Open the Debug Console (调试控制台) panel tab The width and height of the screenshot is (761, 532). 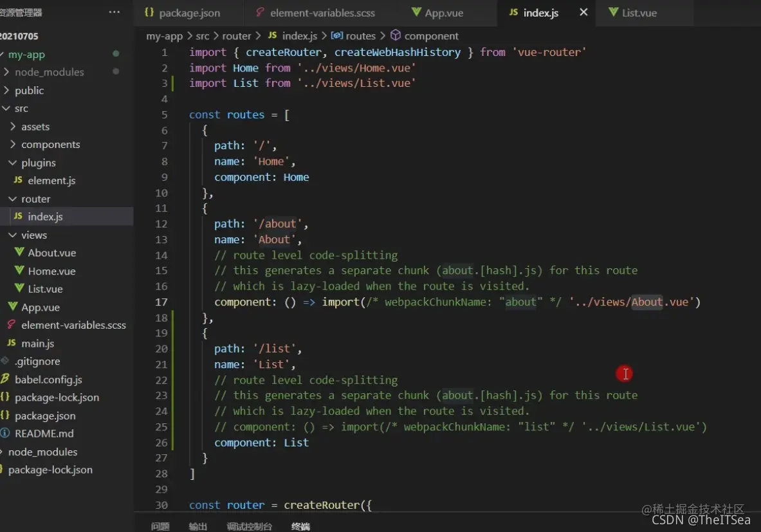250,526
